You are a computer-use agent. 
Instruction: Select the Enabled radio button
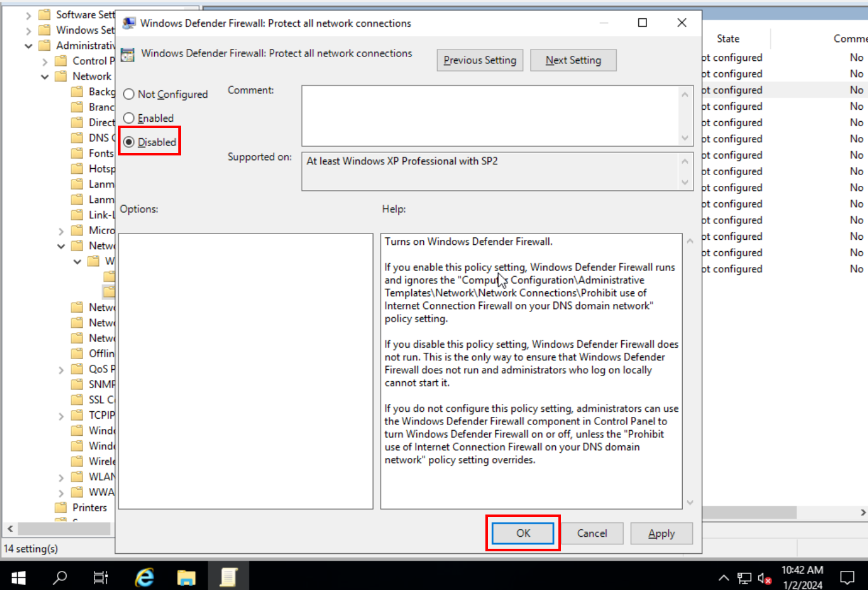pos(129,119)
